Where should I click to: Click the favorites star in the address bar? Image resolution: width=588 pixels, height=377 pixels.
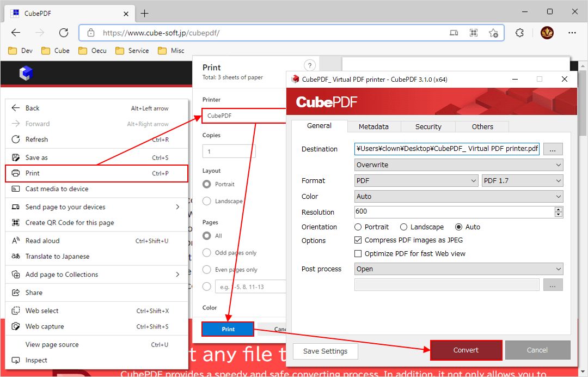[x=494, y=33]
